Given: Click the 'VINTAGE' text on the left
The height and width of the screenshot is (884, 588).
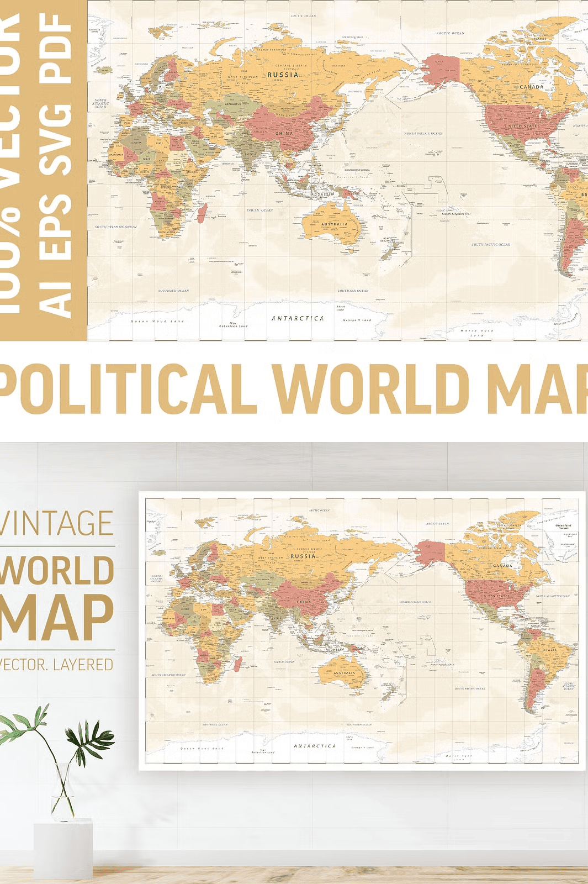Looking at the screenshot, I should 56,524.
